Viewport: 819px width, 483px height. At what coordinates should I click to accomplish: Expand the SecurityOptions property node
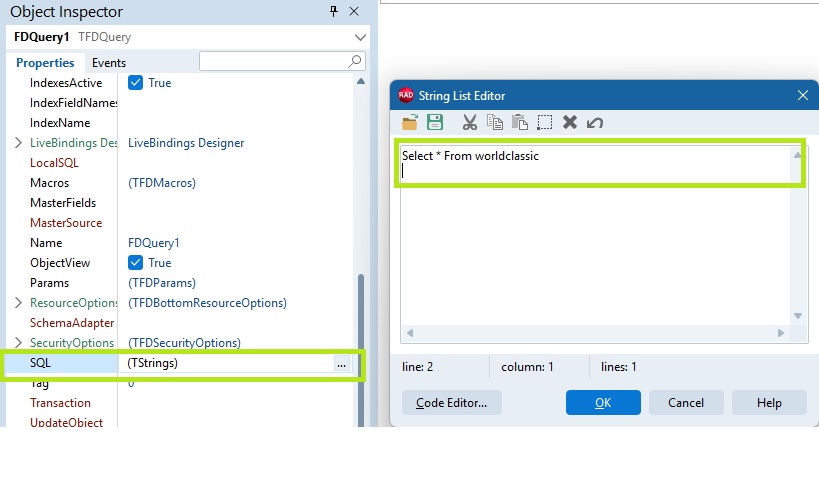[x=18, y=343]
